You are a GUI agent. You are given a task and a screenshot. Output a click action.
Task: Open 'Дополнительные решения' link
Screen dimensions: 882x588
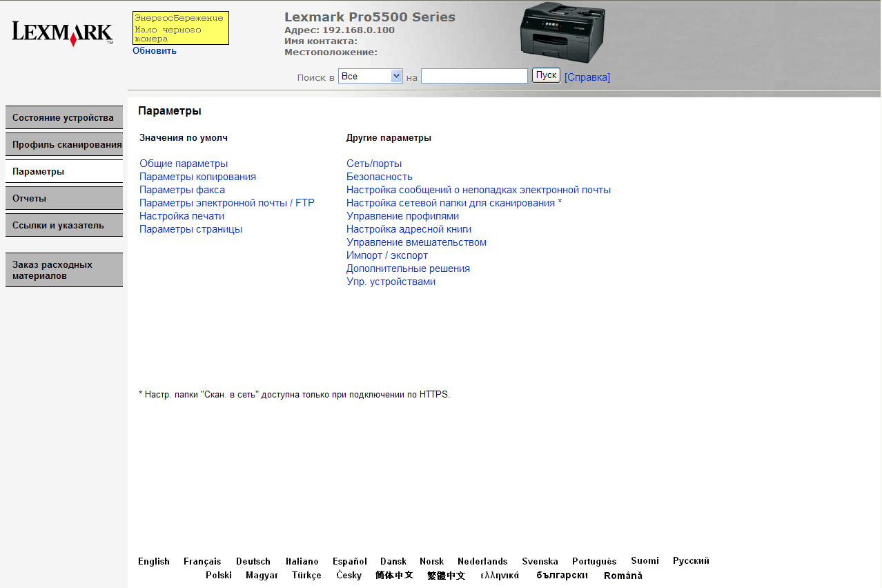click(408, 268)
